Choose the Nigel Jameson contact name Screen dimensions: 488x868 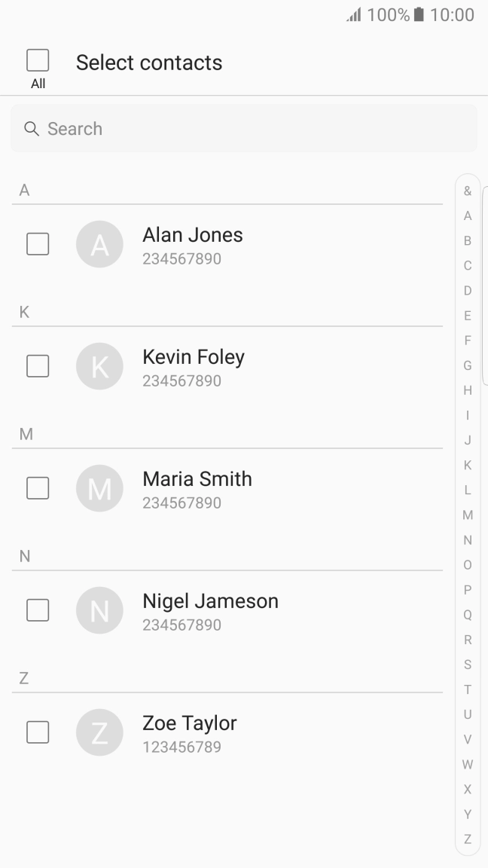210,601
